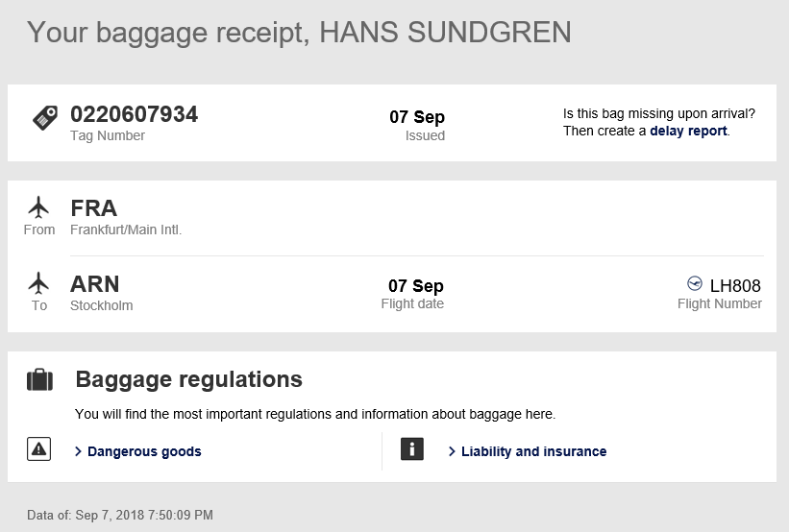Click the Lufthansa crane logo icon

(x=695, y=283)
